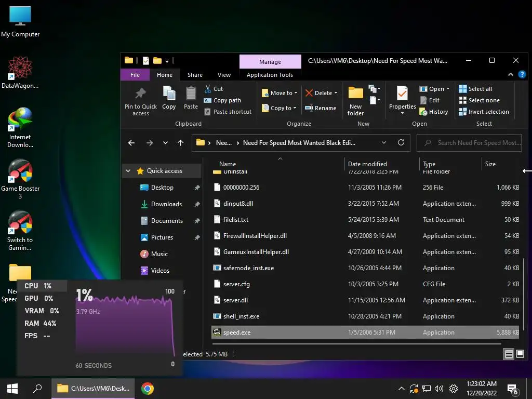Switch to the View ribbon tab

pyautogui.click(x=224, y=75)
